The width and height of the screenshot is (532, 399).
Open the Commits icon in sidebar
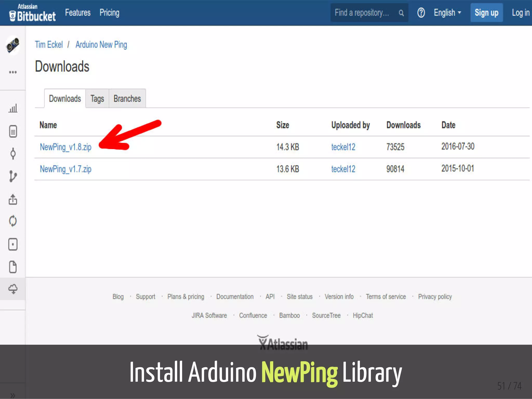[13, 154]
